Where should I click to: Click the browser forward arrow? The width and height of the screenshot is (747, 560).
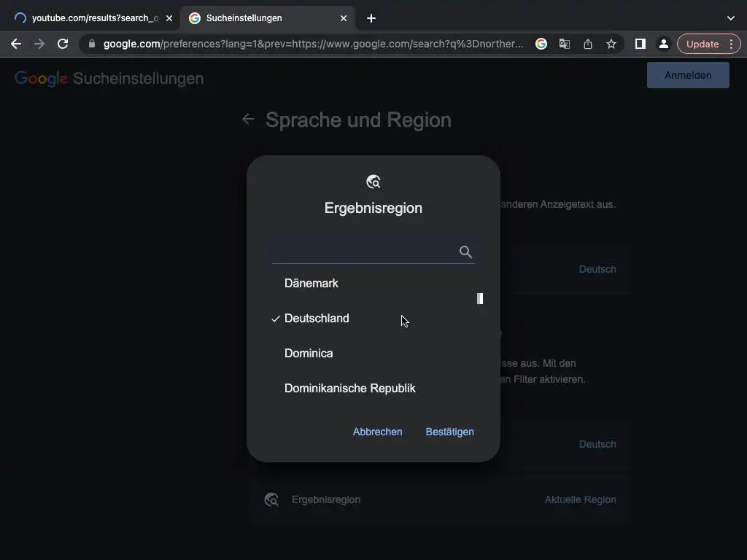click(39, 44)
